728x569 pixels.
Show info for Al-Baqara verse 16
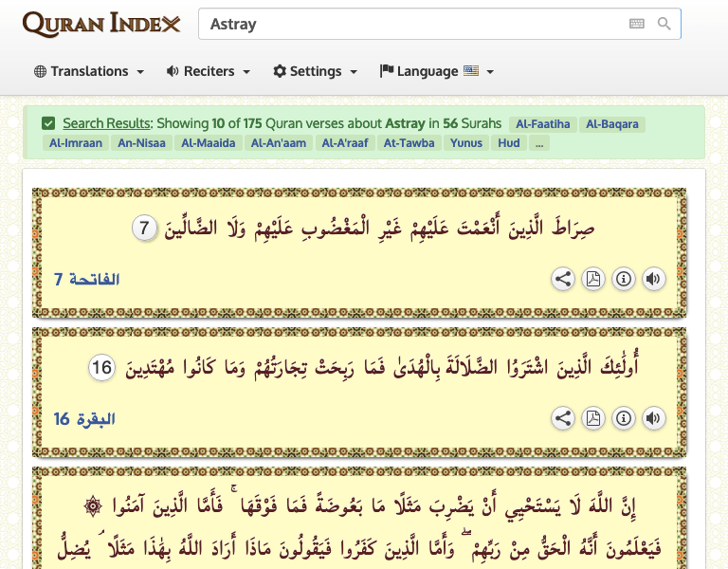[x=624, y=418]
